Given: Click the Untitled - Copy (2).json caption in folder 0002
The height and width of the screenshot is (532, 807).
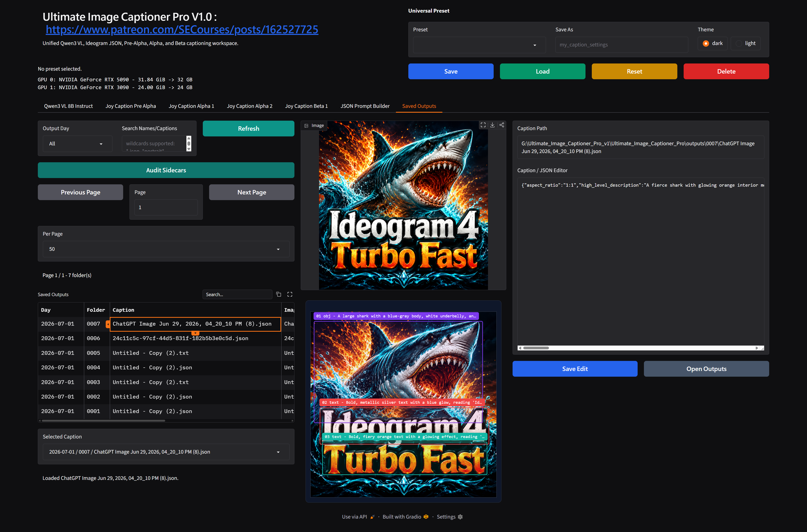Looking at the screenshot, I should pyautogui.click(x=195, y=397).
